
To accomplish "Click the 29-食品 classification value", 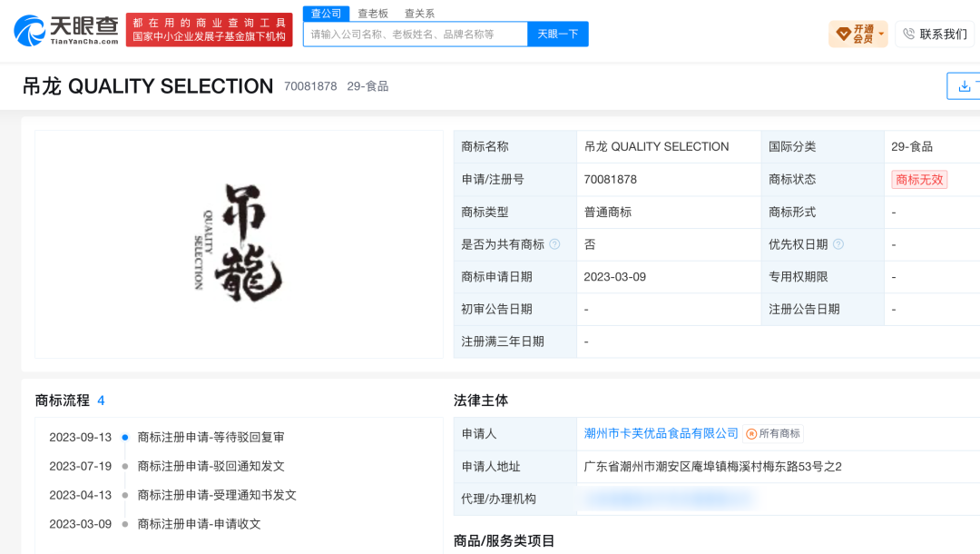I will pos(912,146).
